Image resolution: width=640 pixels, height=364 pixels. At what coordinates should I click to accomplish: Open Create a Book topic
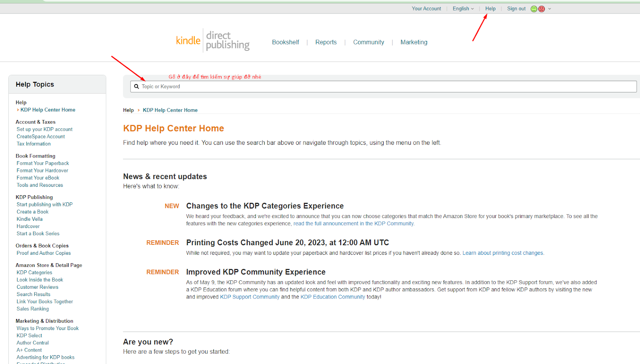click(32, 212)
